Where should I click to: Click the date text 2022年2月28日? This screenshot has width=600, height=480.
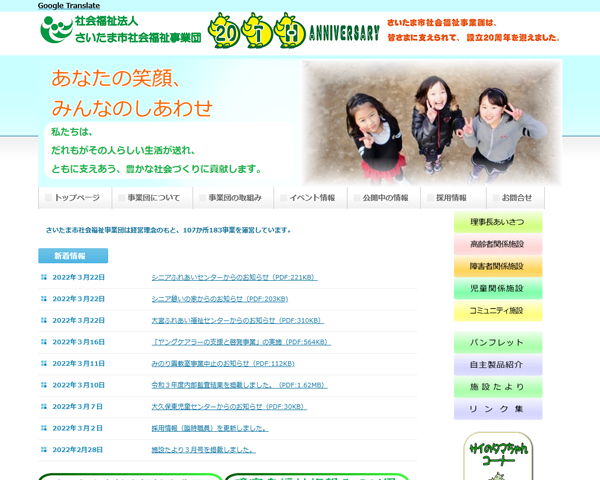[x=78, y=450]
